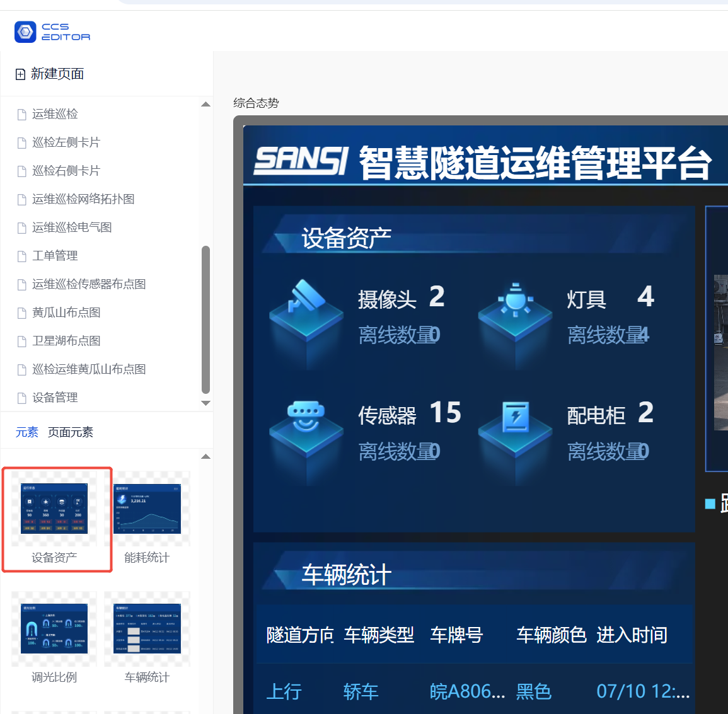Click the 隧道方向 column header
This screenshot has height=714, width=728.
(x=300, y=635)
